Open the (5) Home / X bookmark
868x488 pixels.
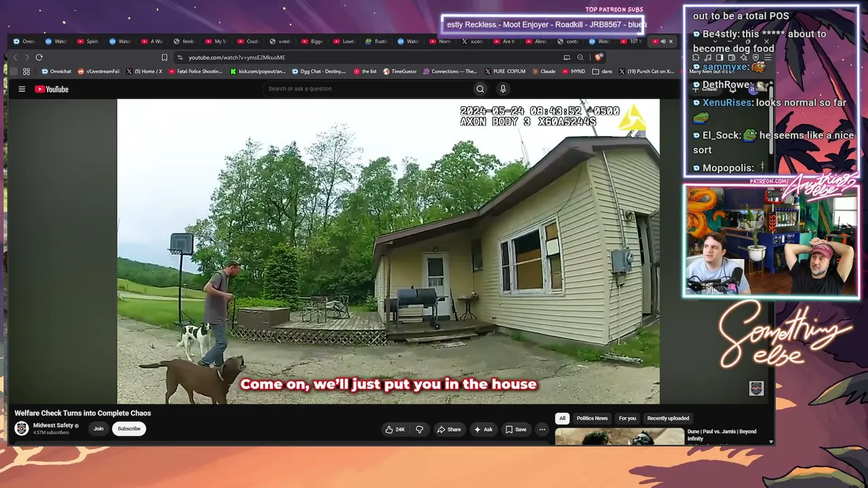(x=144, y=71)
